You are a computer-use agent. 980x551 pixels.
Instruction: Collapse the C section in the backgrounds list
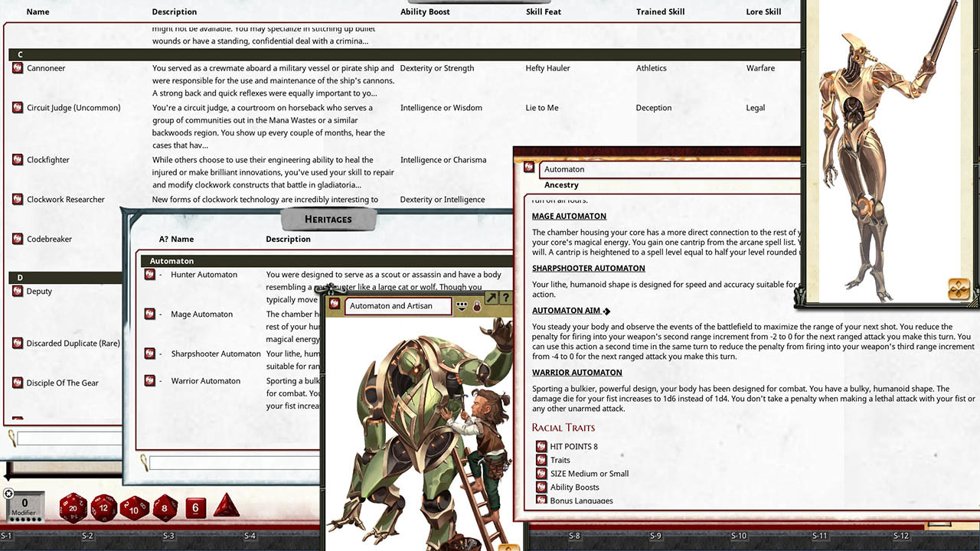pyautogui.click(x=20, y=54)
